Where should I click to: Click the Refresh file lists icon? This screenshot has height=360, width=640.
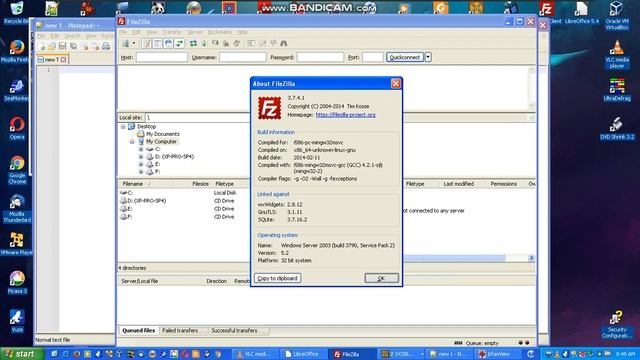[193, 43]
